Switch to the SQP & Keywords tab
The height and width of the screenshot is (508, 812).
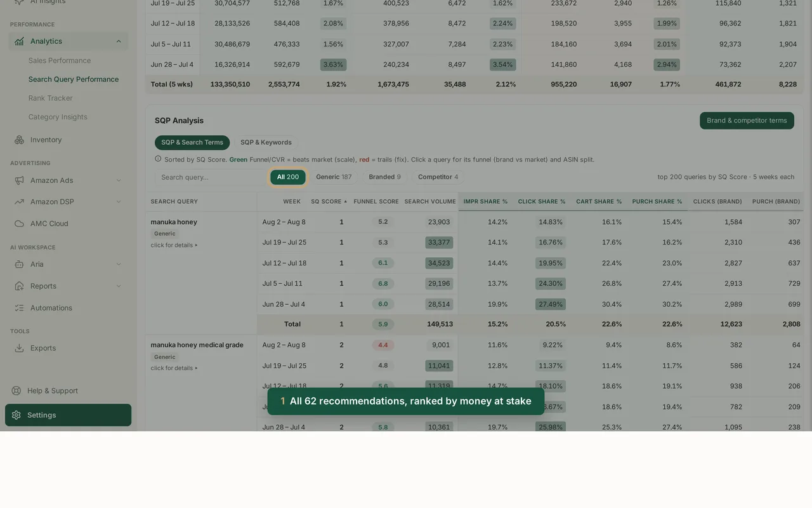pos(266,142)
